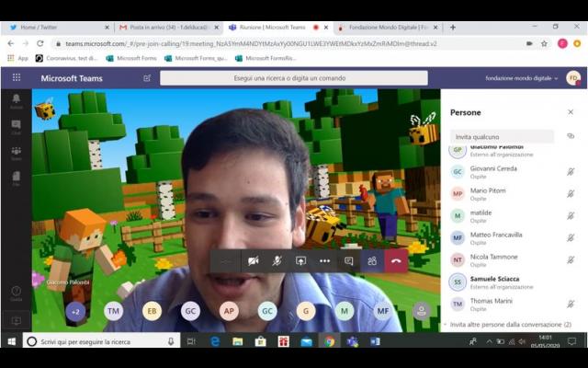Open Guida help icon in left rail
The width and height of the screenshot is (588, 368).
coord(17,293)
